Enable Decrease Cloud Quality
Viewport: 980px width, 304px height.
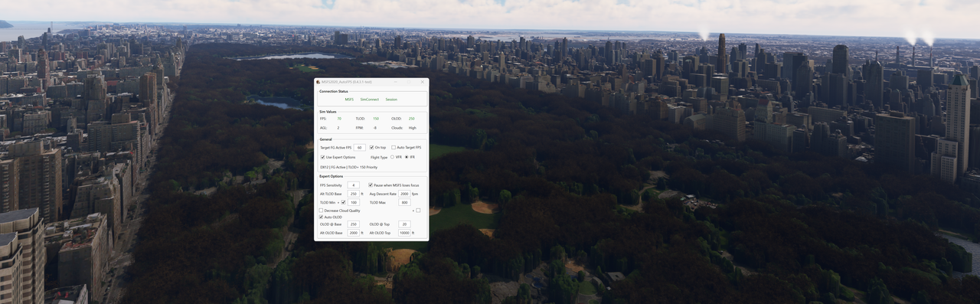[x=321, y=211]
